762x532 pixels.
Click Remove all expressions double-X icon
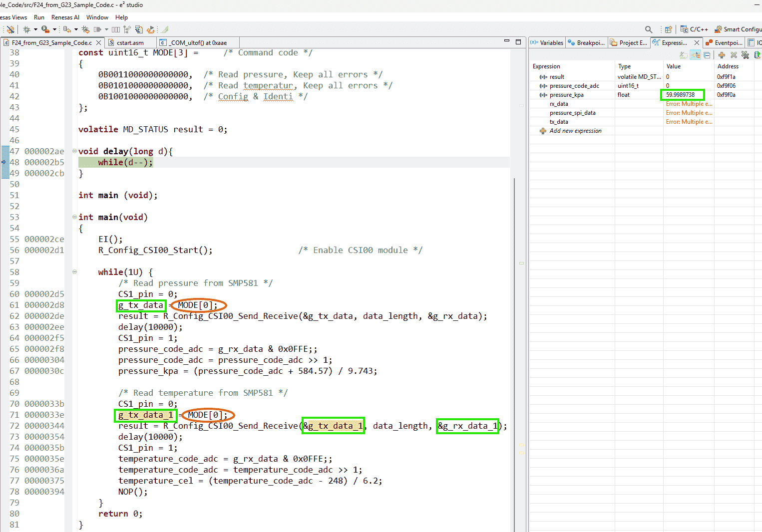pos(745,55)
